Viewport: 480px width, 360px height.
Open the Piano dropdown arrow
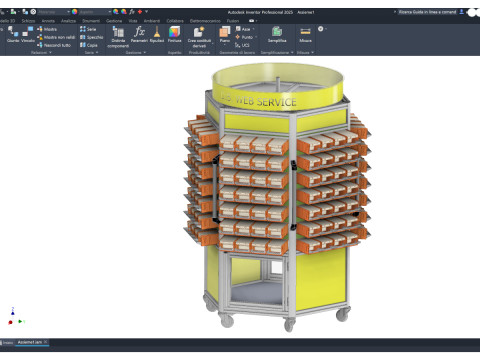pyautogui.click(x=225, y=45)
